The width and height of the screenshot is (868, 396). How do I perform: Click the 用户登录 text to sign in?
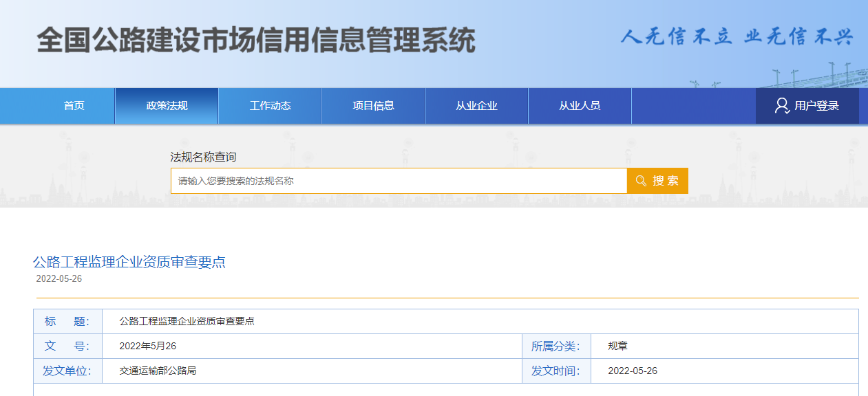click(x=816, y=106)
